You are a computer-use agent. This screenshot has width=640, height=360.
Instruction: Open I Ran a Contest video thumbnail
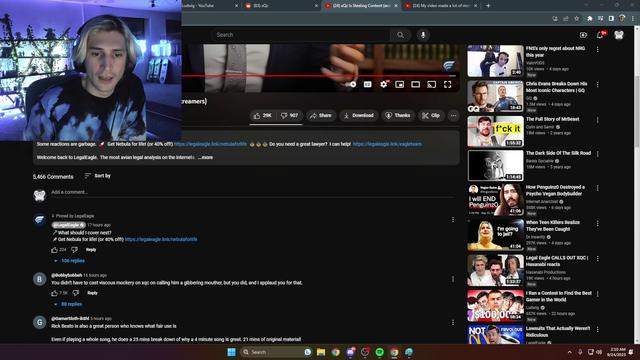495,306
